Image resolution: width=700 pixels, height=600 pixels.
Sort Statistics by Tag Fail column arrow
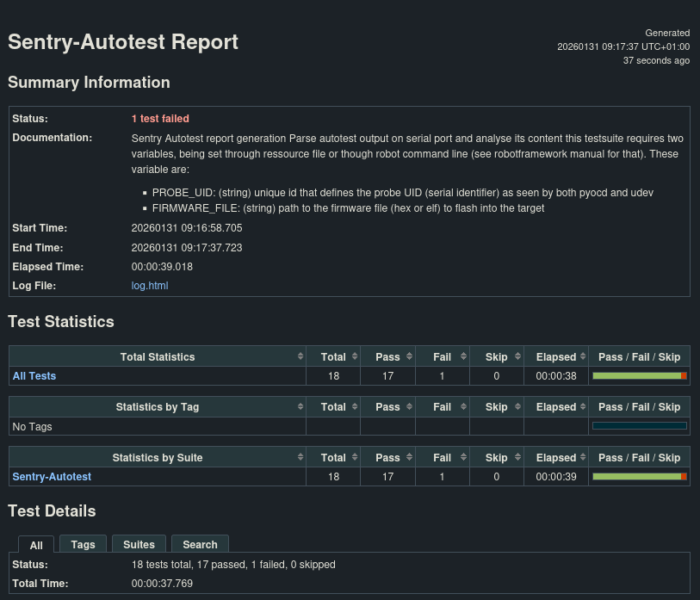pos(463,406)
